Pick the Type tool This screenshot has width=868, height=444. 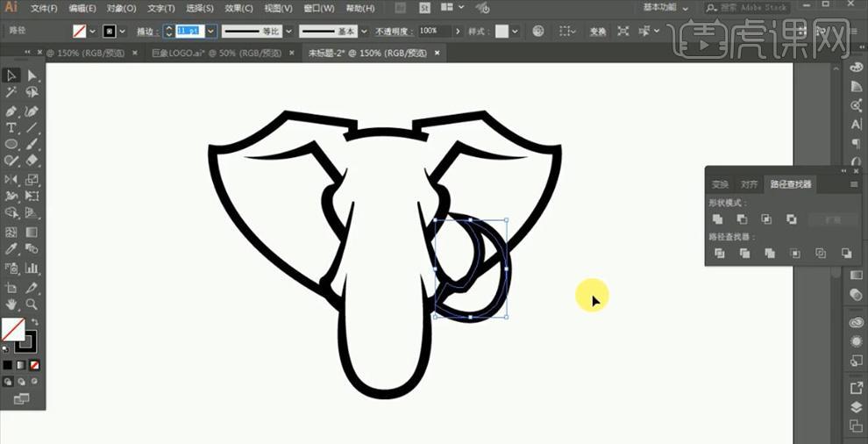pyautogui.click(x=11, y=128)
